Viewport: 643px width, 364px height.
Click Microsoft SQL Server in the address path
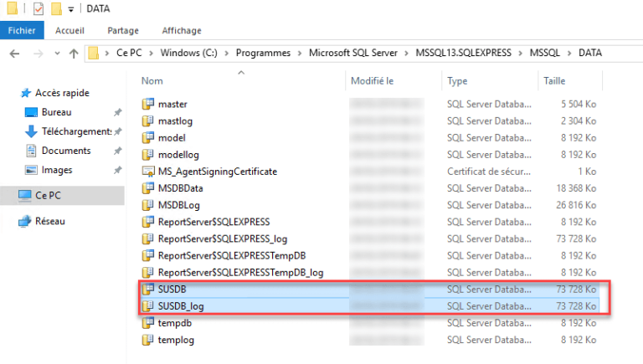(x=354, y=54)
